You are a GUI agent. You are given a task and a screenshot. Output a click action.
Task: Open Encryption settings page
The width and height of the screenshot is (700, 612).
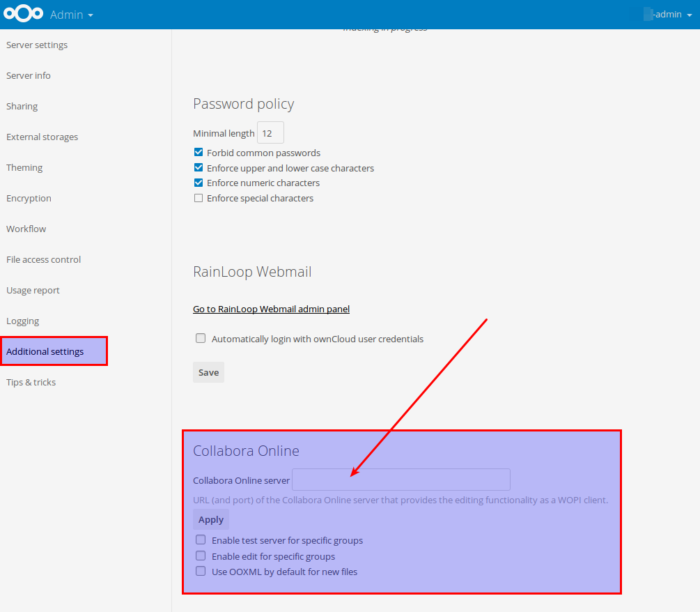point(29,199)
